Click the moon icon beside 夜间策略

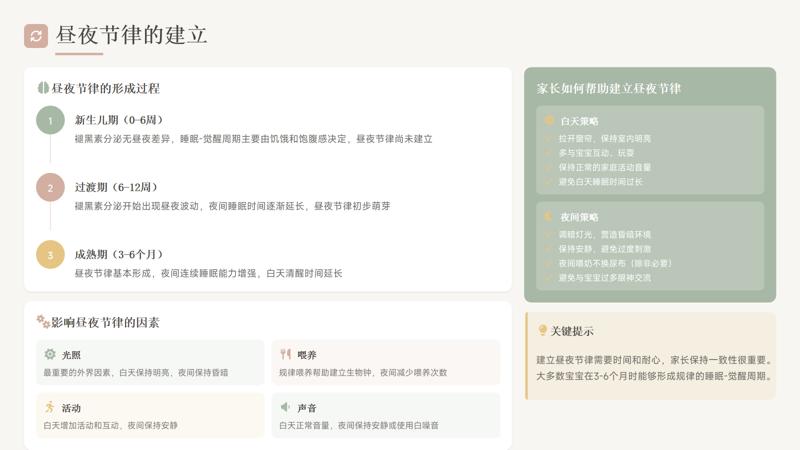coord(549,216)
